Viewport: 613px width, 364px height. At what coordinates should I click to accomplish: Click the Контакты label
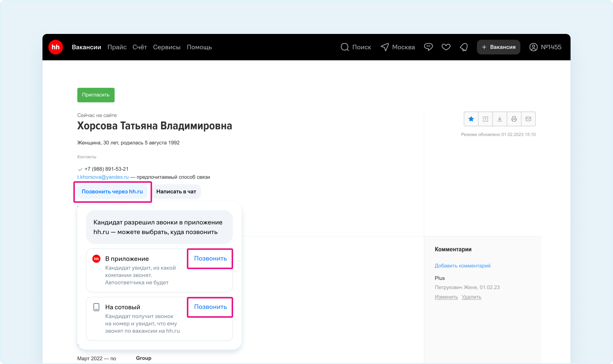[x=87, y=157]
